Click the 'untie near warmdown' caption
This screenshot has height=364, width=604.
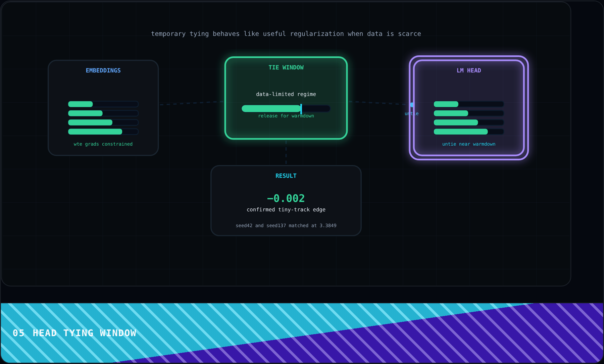469,144
